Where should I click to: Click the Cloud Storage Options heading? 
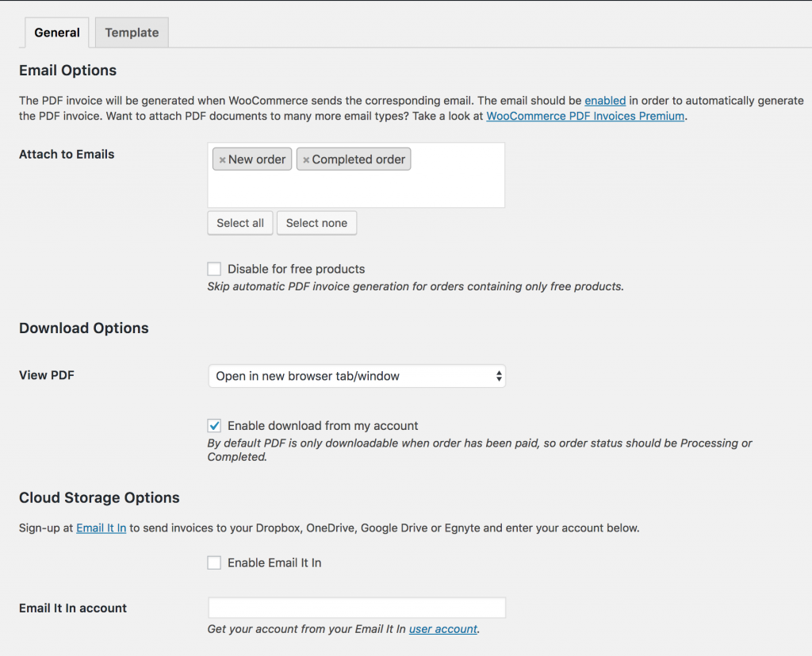pyautogui.click(x=99, y=497)
